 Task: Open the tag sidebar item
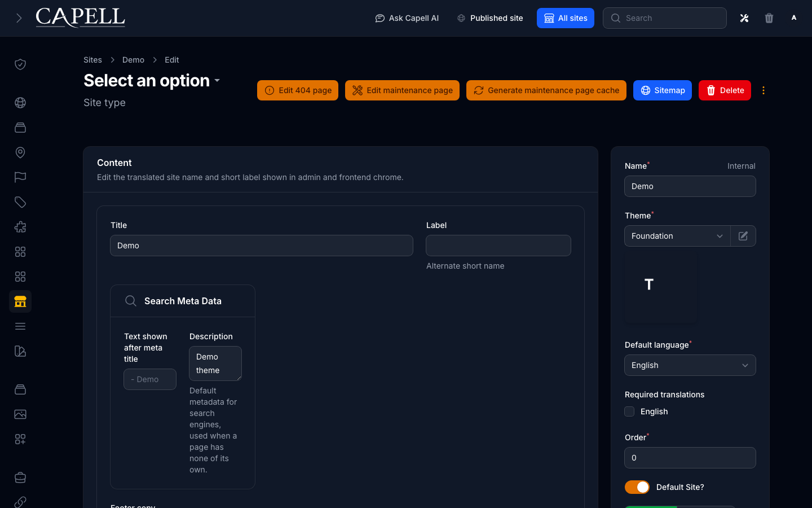coord(20,202)
